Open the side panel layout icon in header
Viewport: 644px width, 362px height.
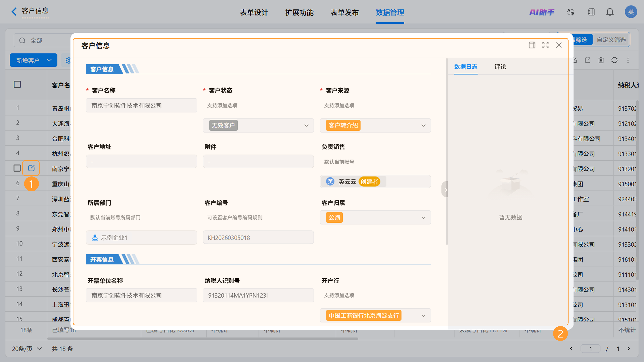click(591, 12)
